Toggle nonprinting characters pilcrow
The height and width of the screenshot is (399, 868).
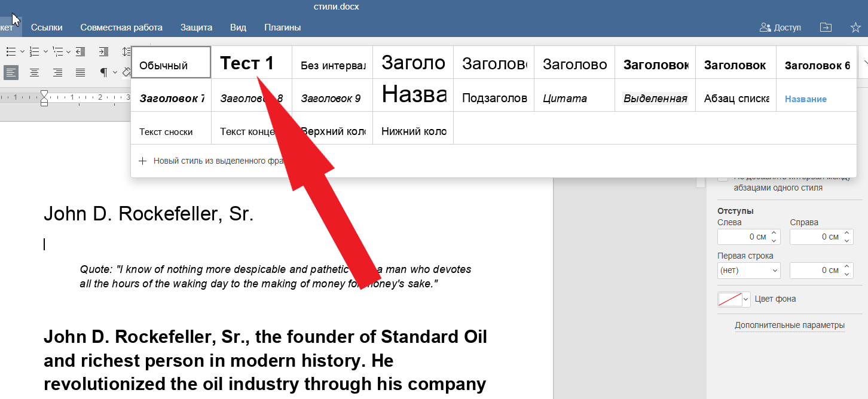(103, 72)
